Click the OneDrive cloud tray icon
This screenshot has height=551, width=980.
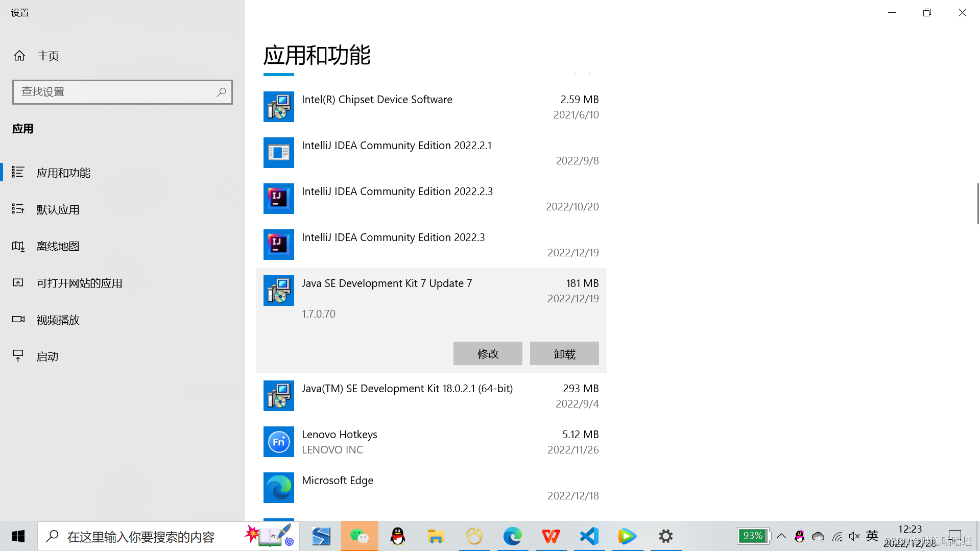point(818,536)
